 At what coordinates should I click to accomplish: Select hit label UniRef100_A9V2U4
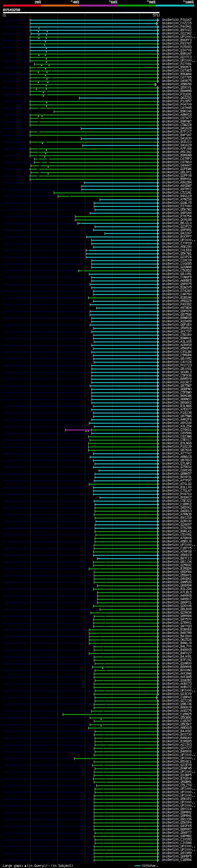coord(176,423)
